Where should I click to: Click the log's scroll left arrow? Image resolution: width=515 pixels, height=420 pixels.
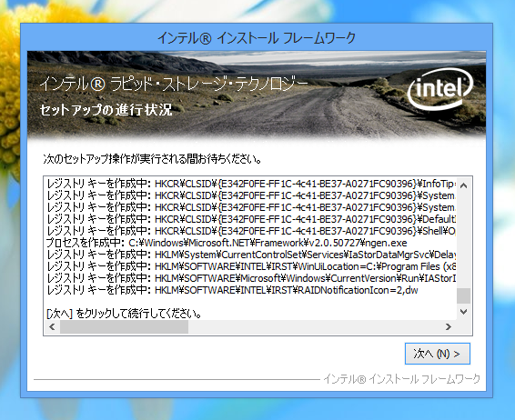52,326
